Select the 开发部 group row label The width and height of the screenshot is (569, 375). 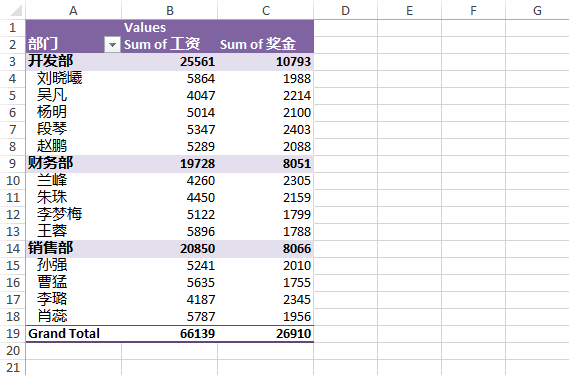[50, 61]
